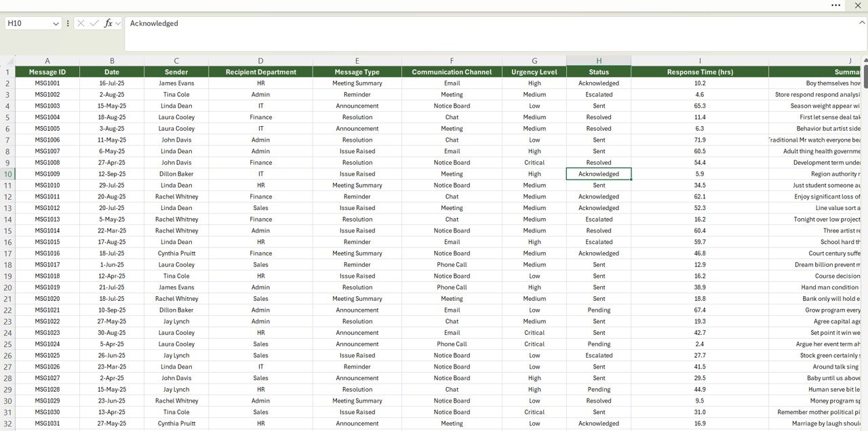Collapse the formula bar using chevron
This screenshot has height=431, width=868.
tap(861, 22)
